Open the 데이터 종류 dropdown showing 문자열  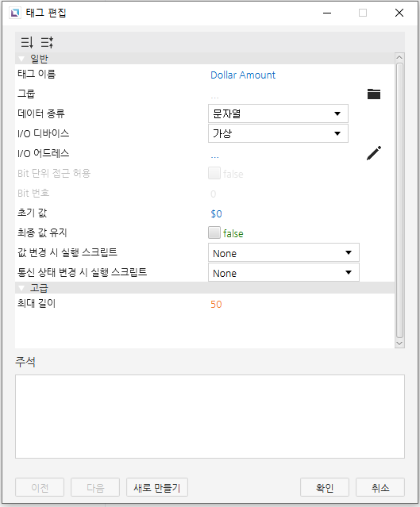tap(278, 113)
